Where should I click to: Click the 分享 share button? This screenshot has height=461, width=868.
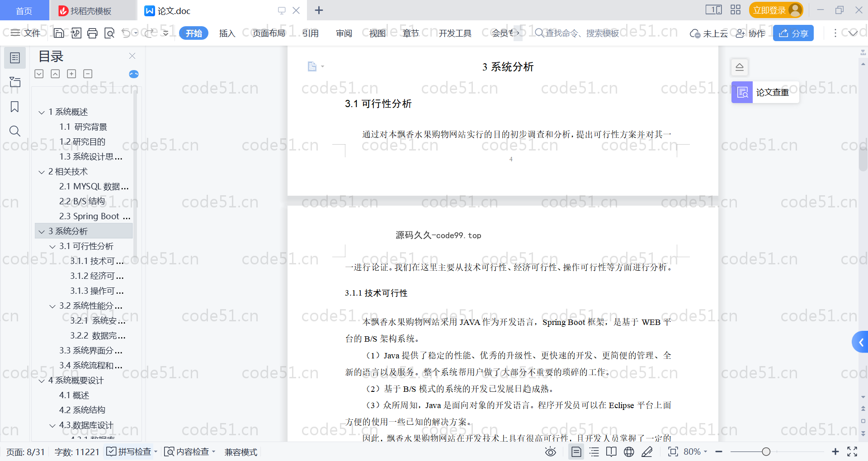click(x=793, y=33)
